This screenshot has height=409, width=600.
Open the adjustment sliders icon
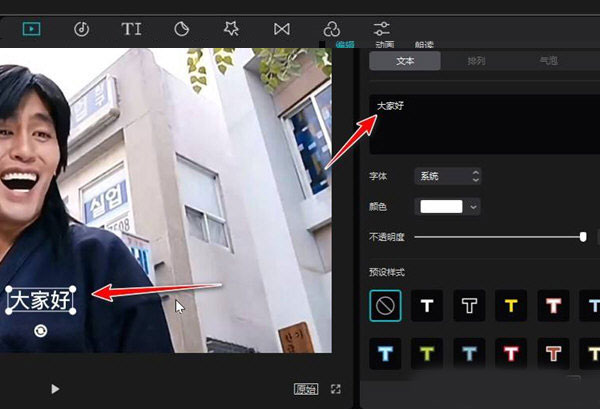pyautogui.click(x=382, y=28)
